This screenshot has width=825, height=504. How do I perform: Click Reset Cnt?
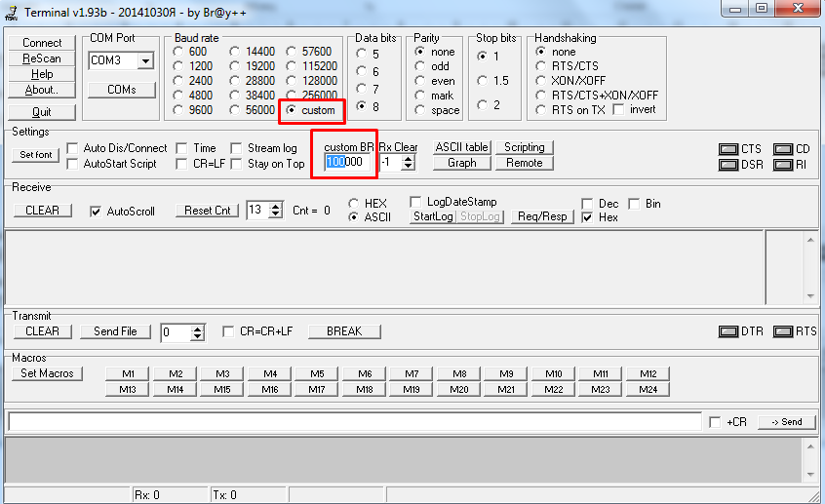point(208,211)
